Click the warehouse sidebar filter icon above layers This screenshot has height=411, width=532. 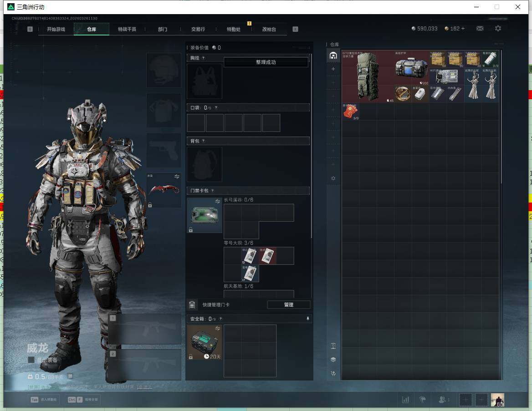point(333,346)
